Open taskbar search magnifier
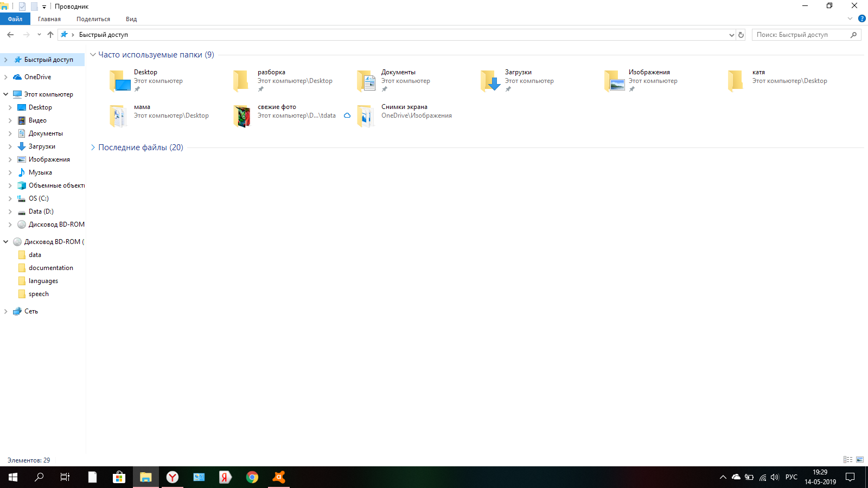 coord(39,477)
